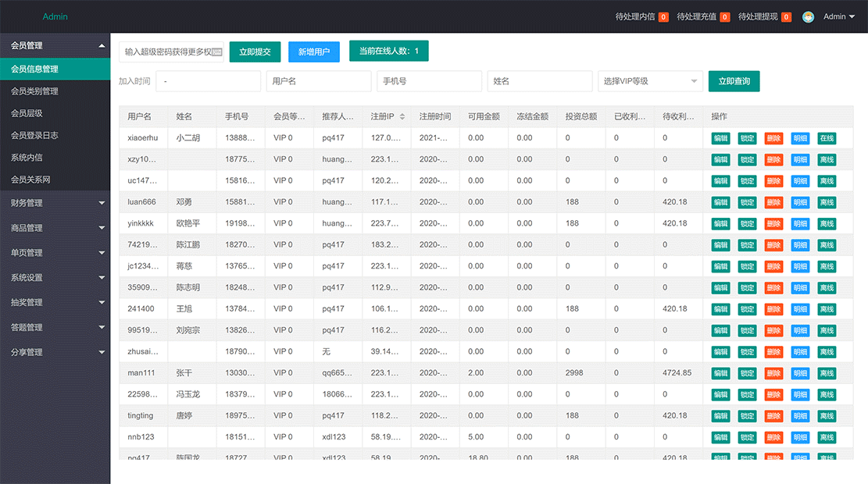Click the 待处理提现 count badge
The height and width of the screenshot is (484, 868).
coord(786,17)
